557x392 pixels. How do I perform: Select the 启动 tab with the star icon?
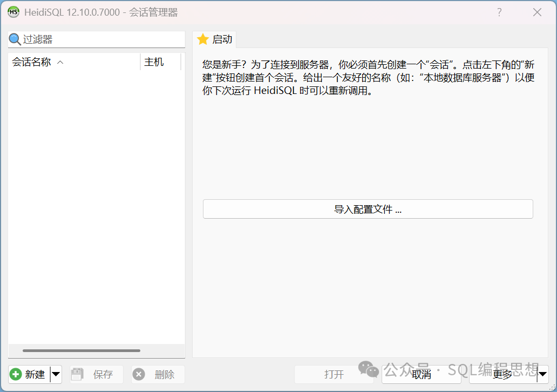point(215,39)
